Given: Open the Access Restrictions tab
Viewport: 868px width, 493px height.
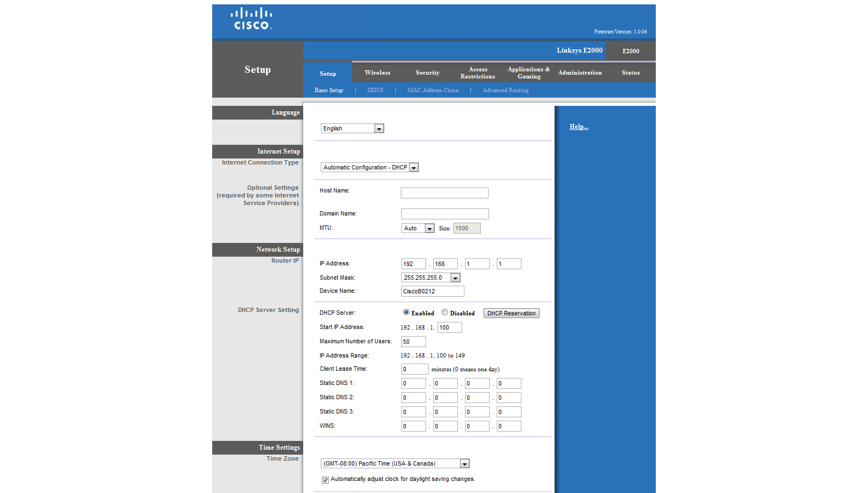Looking at the screenshot, I should (x=478, y=73).
